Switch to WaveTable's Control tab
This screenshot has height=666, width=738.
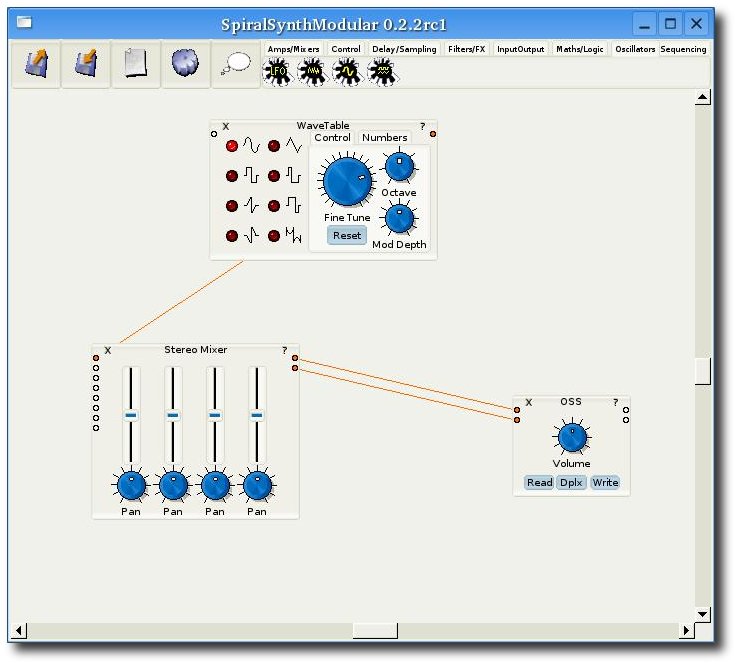(332, 137)
